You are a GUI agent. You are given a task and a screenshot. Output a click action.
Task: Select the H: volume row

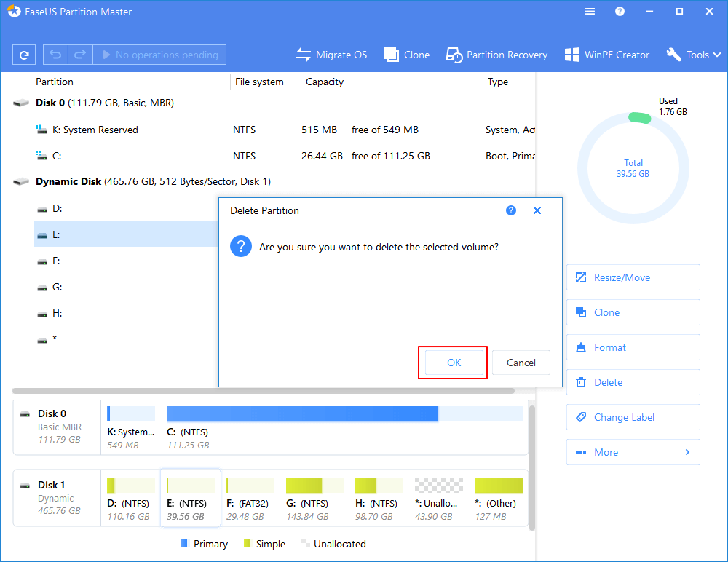[126, 313]
